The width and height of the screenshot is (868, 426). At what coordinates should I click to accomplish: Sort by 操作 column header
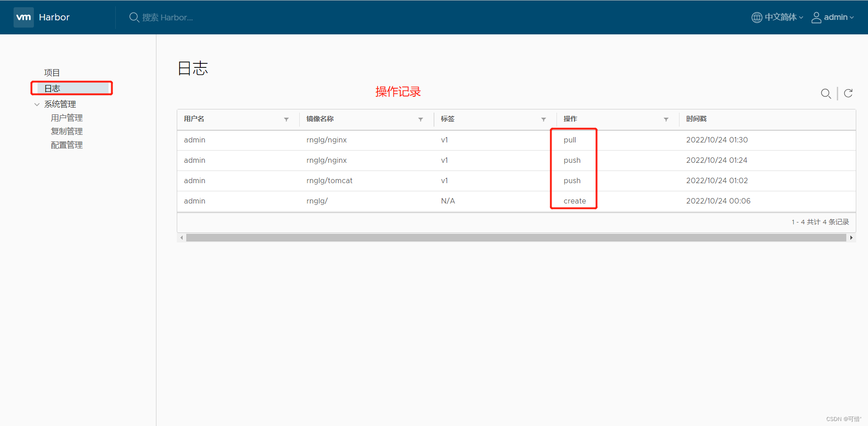coord(570,119)
